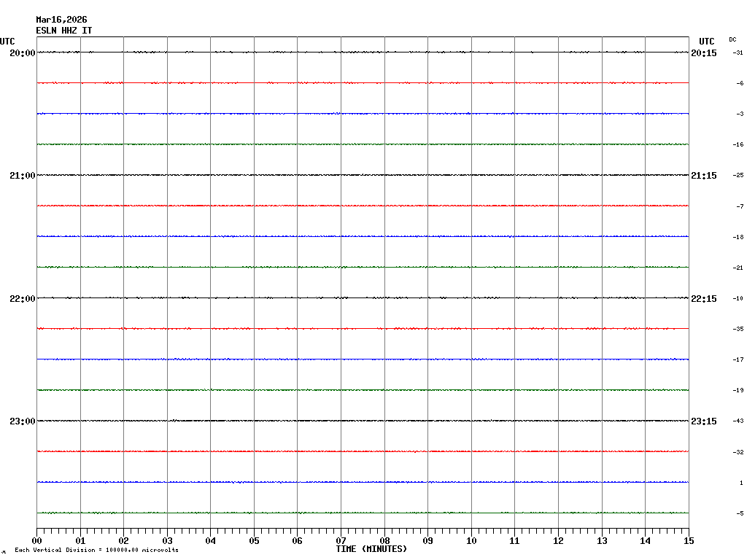This screenshot has height=560, width=747.
Task: Select the DC offset value -31
Action: pyautogui.click(x=738, y=53)
